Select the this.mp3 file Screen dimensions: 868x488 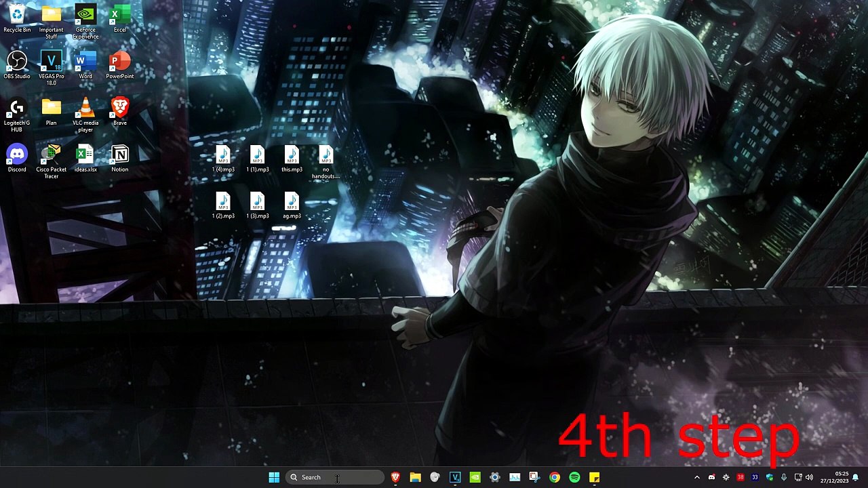tap(292, 159)
